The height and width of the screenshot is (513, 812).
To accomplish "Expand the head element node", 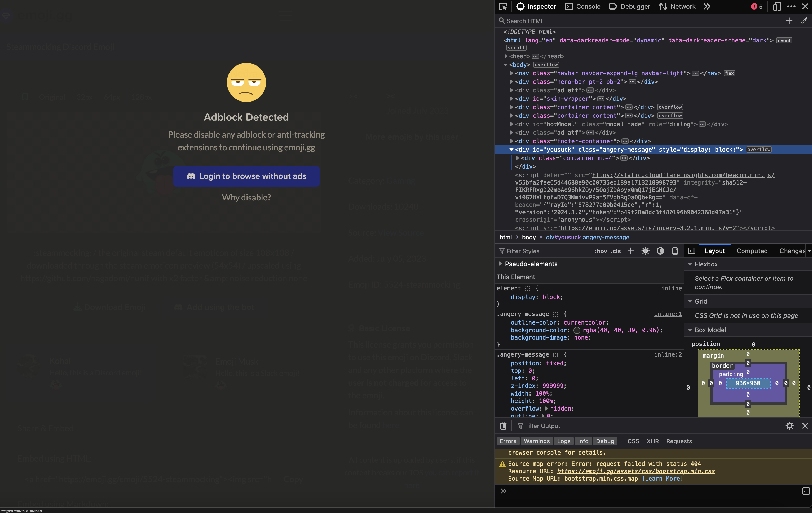I will [x=505, y=56].
